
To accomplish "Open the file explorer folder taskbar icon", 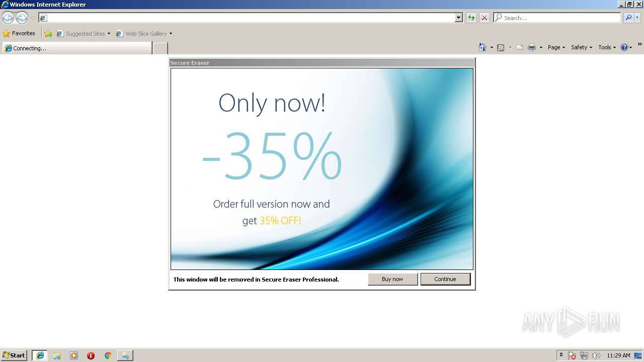I will click(57, 355).
